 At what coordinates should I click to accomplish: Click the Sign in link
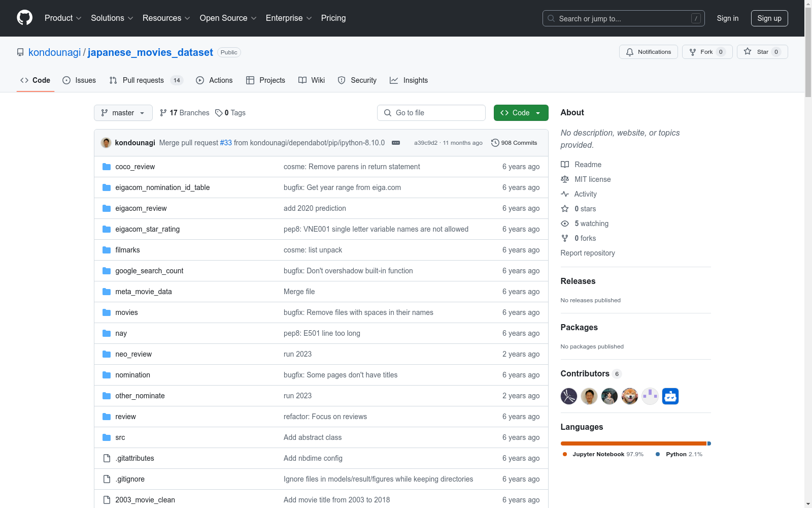(x=728, y=18)
